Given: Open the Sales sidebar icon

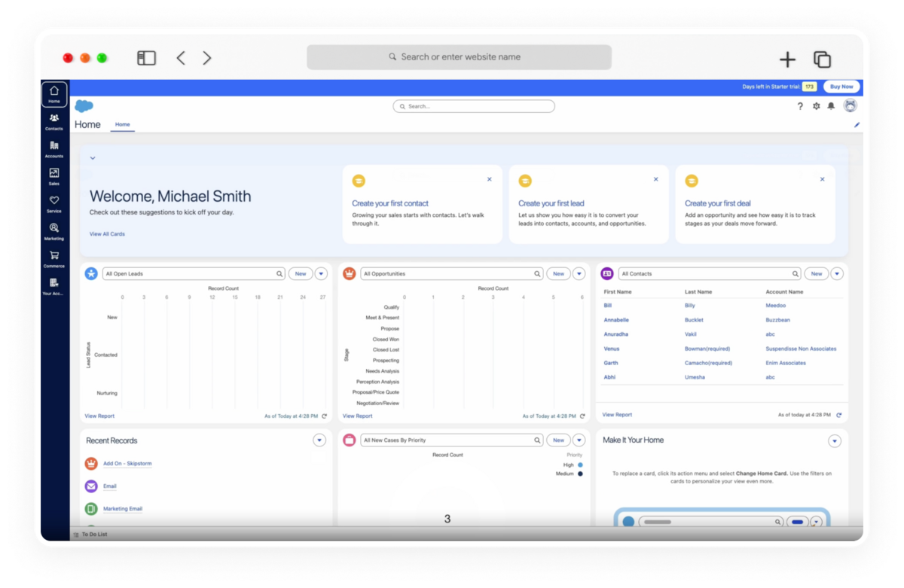Looking at the screenshot, I should coord(54,173).
